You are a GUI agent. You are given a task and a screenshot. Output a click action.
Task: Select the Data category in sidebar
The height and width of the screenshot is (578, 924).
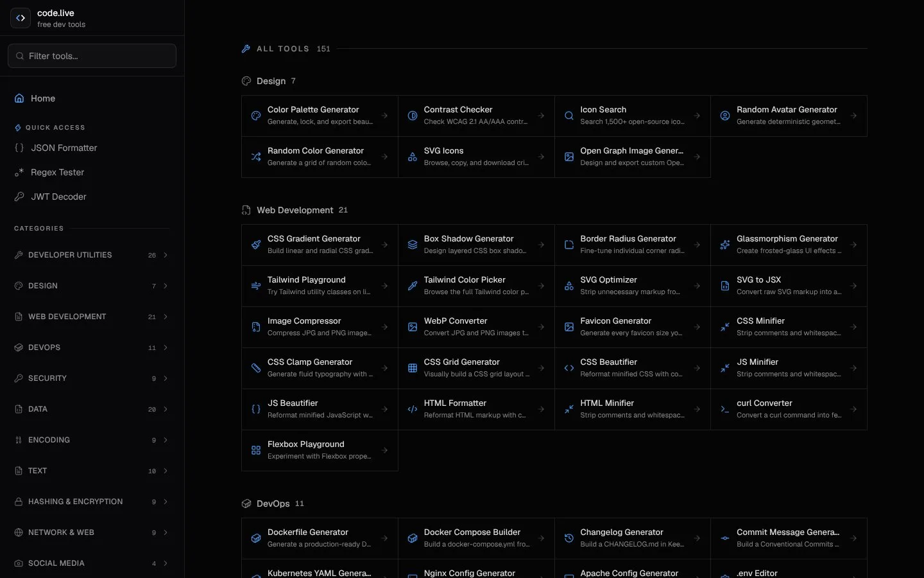92,409
